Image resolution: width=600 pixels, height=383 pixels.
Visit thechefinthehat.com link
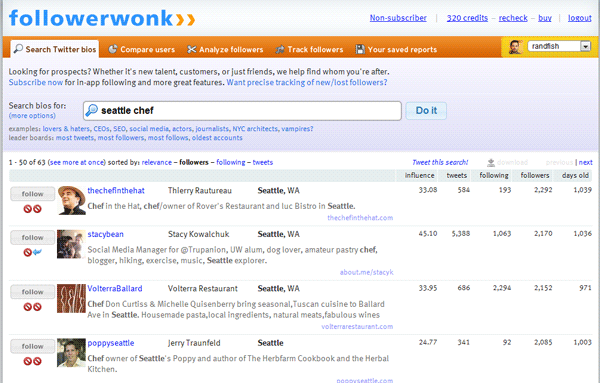(x=360, y=218)
